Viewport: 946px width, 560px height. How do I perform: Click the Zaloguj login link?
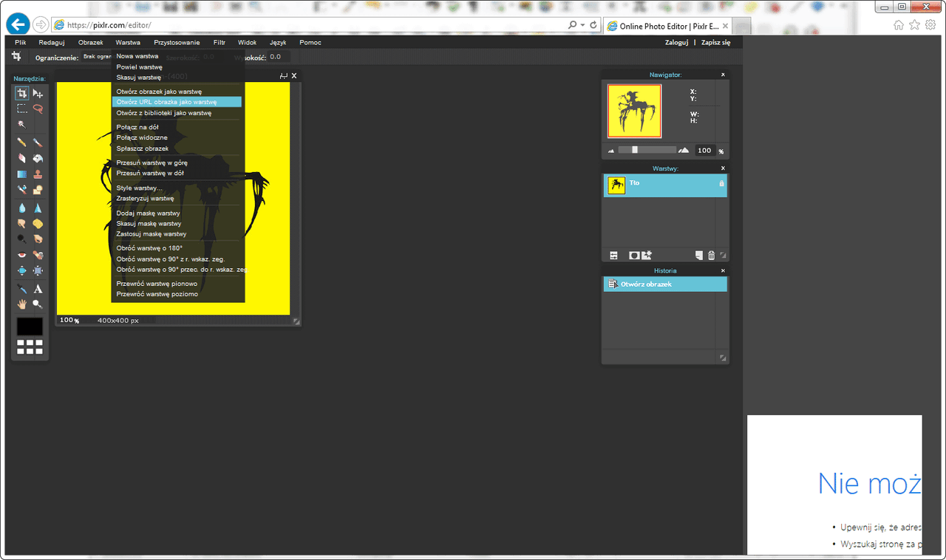[676, 42]
